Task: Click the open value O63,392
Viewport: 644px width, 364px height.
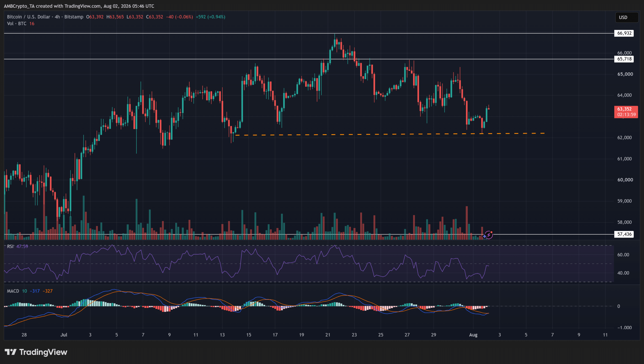Action: (x=95, y=17)
